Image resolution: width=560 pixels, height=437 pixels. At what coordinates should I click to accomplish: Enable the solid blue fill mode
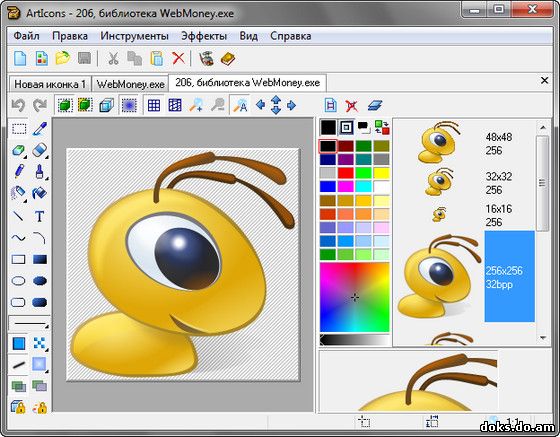coord(19,343)
